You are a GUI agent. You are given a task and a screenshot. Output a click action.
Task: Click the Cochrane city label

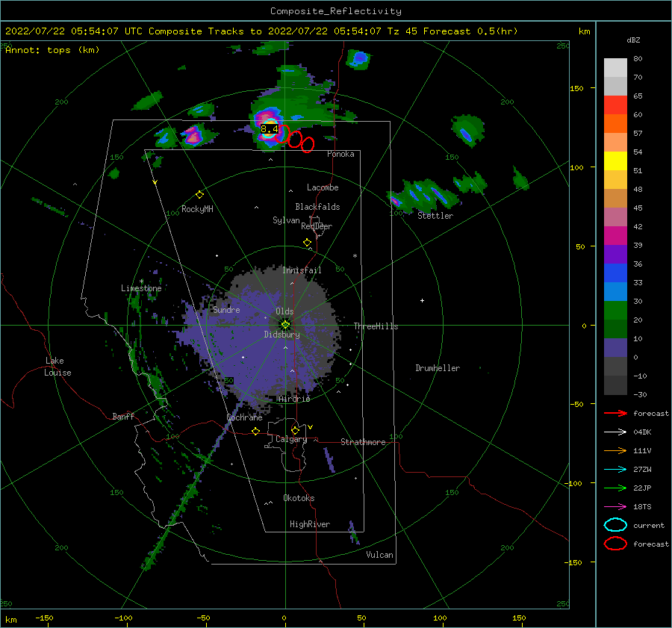coord(244,417)
